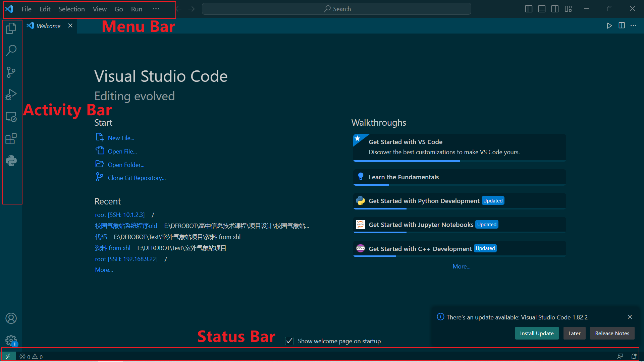Click the notifications bell in status bar

tap(634, 356)
